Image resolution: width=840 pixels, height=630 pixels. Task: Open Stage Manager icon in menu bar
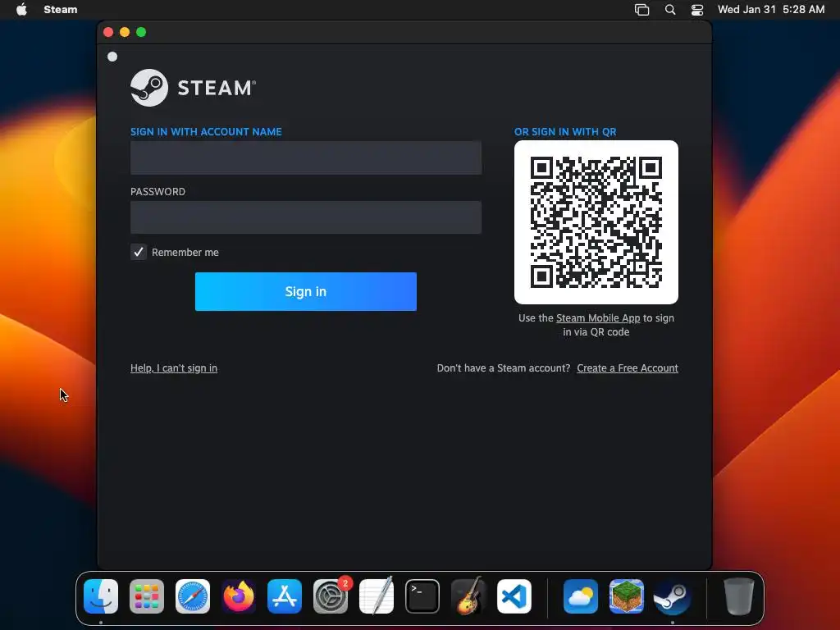[641, 10]
